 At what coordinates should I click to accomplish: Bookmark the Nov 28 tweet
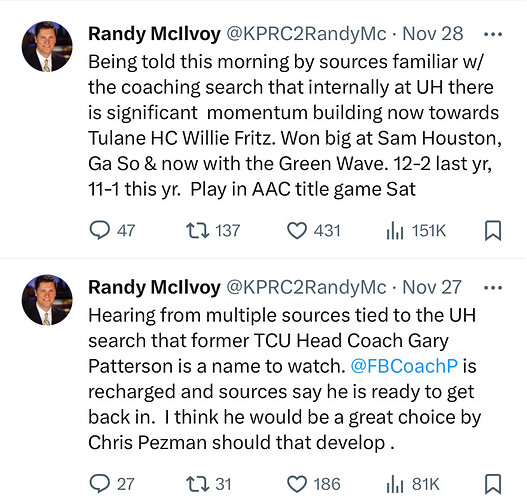point(493,231)
